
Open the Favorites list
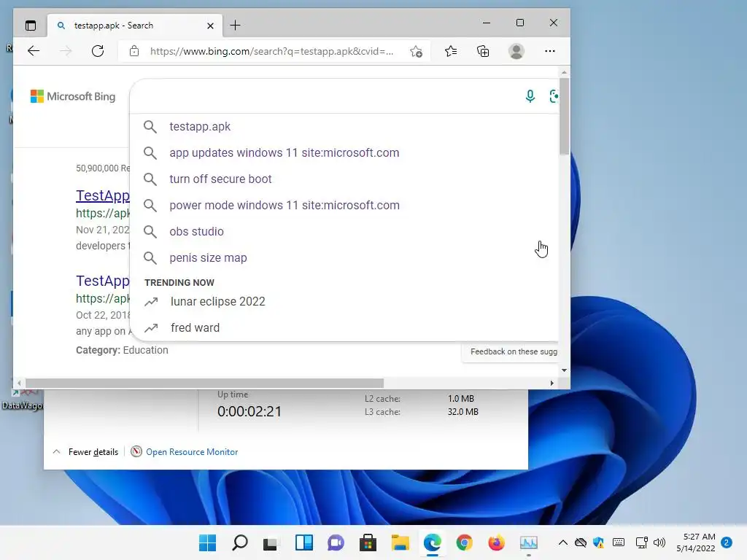pyautogui.click(x=451, y=51)
